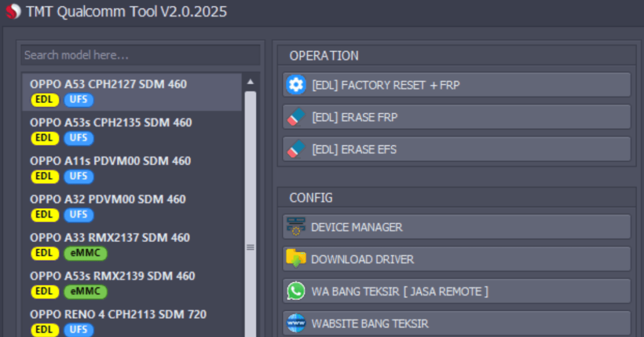Click the EDL badge under OPPO A11s PDVM00
Image resolution: width=644 pixels, height=337 pixels.
(x=45, y=177)
